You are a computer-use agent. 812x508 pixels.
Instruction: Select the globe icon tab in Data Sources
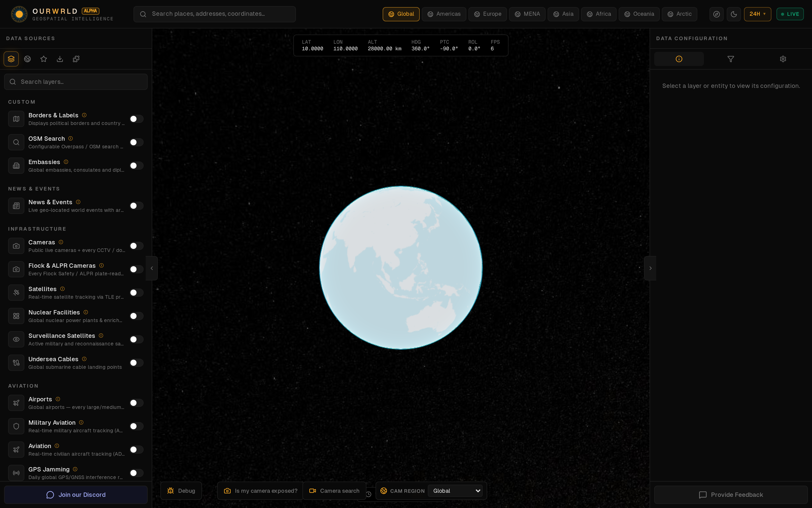27,59
